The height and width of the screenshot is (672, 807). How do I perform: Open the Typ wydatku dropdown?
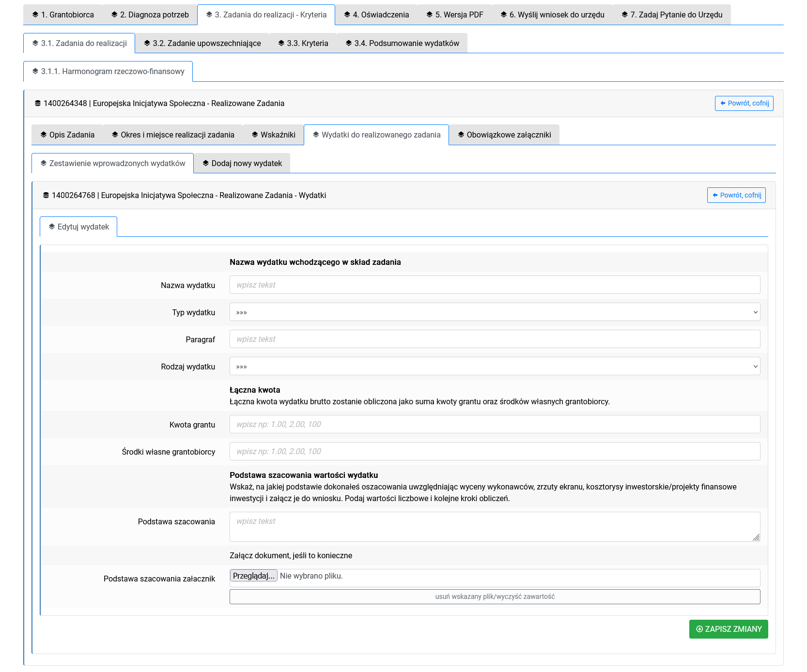[495, 312]
